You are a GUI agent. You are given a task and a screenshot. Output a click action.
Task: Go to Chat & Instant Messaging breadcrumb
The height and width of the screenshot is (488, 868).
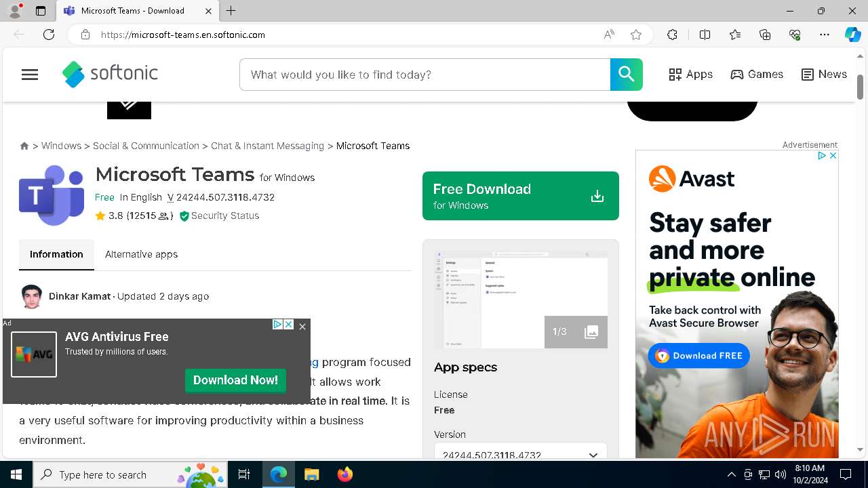click(x=267, y=146)
